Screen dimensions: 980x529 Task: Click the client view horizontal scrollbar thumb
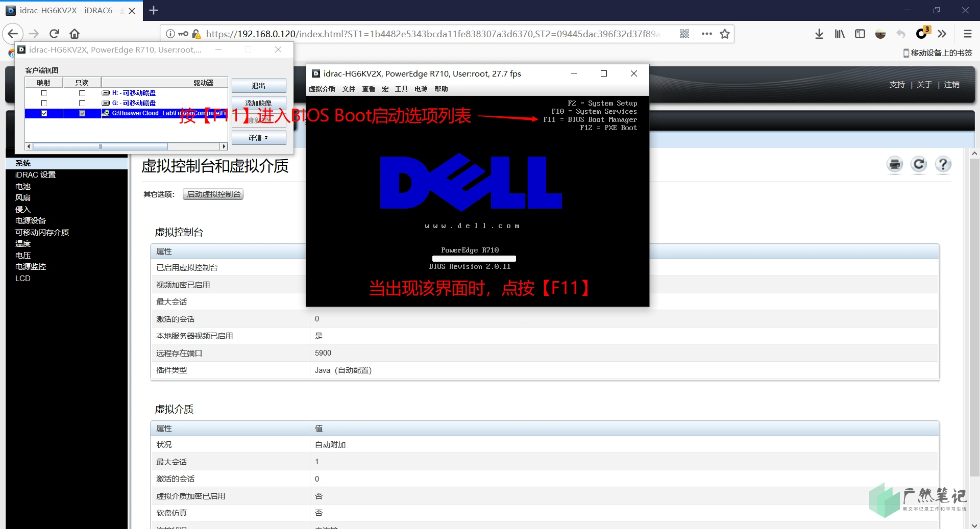pyautogui.click(x=100, y=146)
